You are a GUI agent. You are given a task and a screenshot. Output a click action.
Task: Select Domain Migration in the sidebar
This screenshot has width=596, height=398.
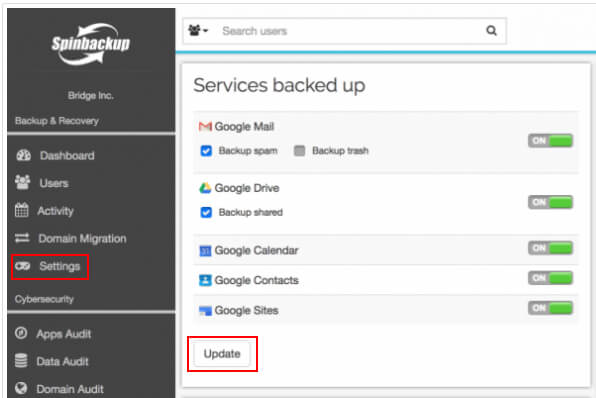(x=82, y=239)
